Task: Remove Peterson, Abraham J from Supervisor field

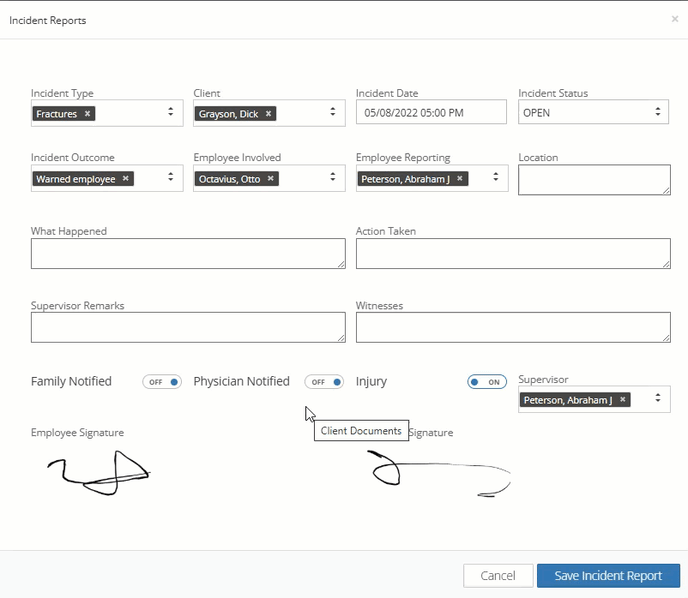Action: (x=622, y=400)
